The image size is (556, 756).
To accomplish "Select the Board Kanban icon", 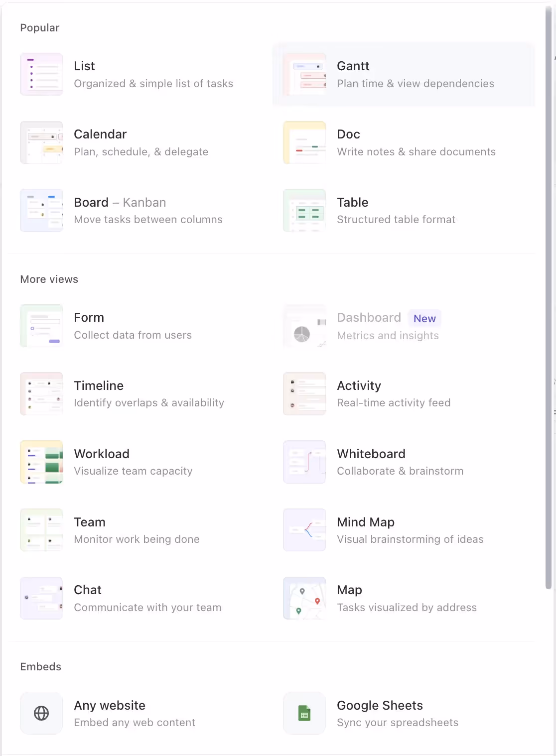I will point(41,210).
